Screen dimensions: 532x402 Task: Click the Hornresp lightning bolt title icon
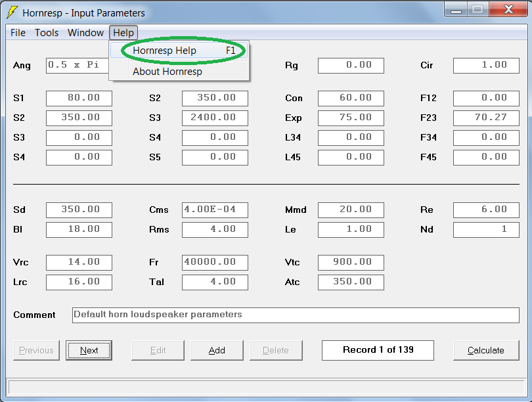12,12
